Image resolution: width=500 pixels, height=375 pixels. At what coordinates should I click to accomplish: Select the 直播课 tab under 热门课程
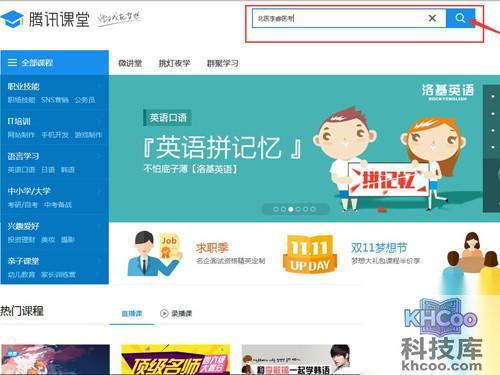pos(132,313)
